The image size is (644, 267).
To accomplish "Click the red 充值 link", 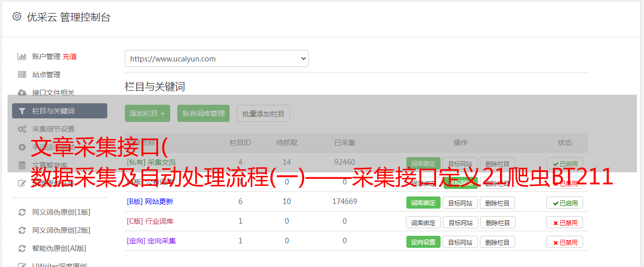I will (x=70, y=56).
